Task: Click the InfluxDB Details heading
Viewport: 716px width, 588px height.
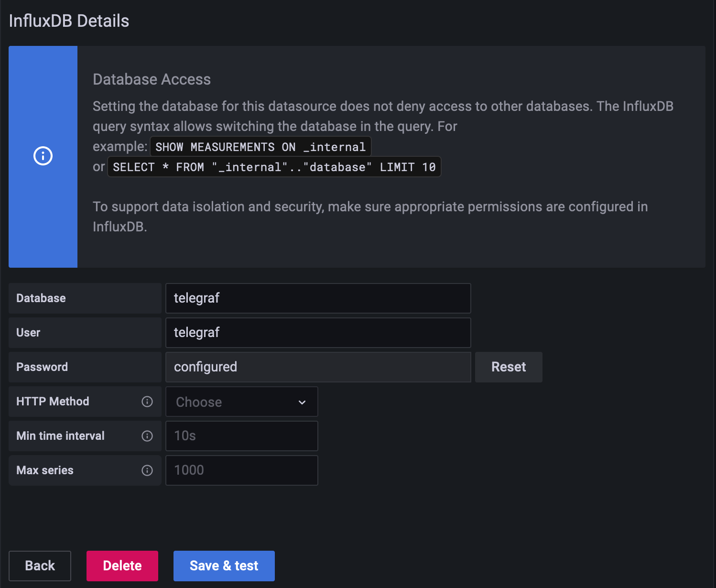Action: 69,21
